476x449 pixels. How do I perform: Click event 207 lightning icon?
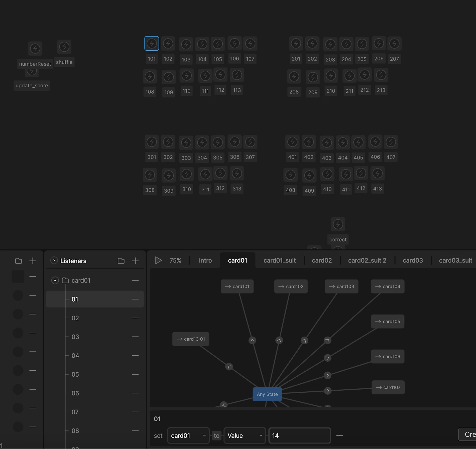[394, 43]
